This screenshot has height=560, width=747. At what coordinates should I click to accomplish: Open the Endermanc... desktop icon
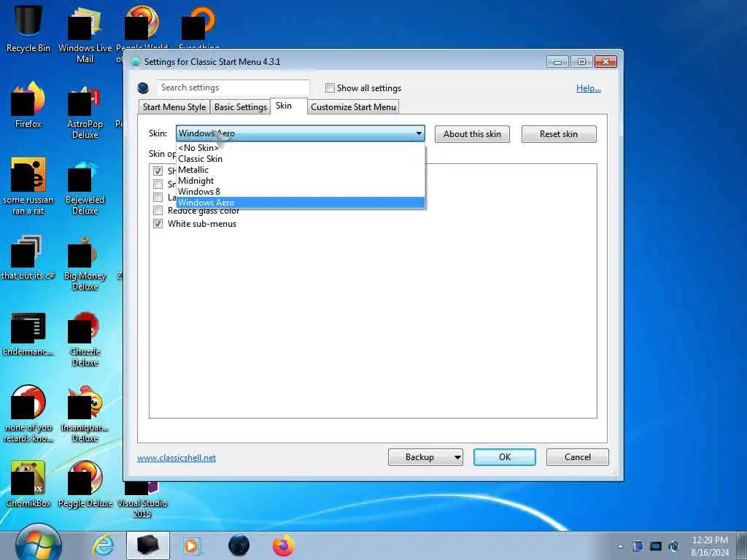click(28, 334)
